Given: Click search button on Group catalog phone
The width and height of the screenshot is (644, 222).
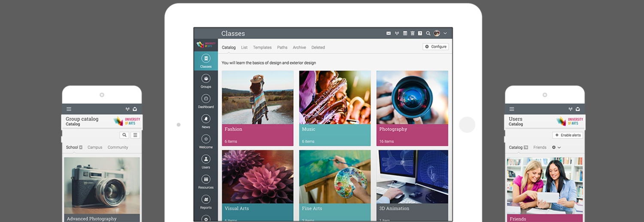Looking at the screenshot, I should (125, 135).
